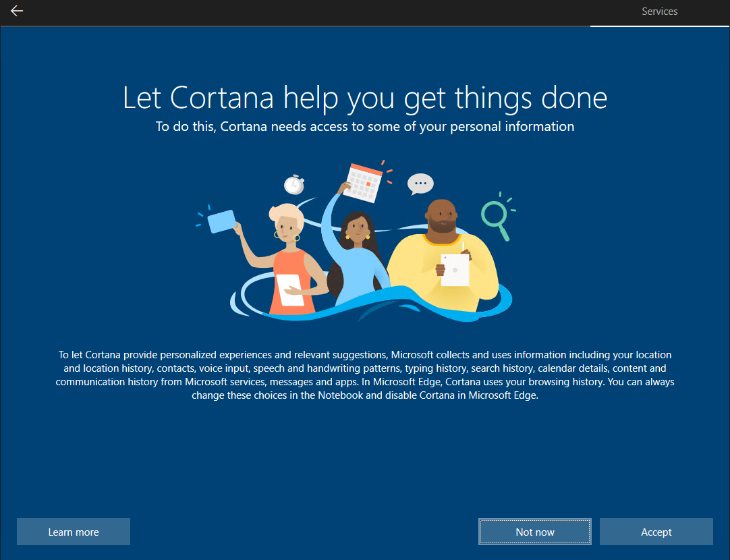The width and height of the screenshot is (730, 560).
Task: Click the heading "Let Cortana help you get things done"
Action: [x=364, y=98]
